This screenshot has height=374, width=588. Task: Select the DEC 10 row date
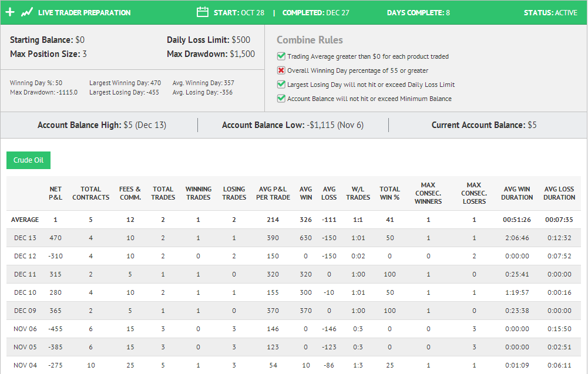pyautogui.click(x=25, y=292)
